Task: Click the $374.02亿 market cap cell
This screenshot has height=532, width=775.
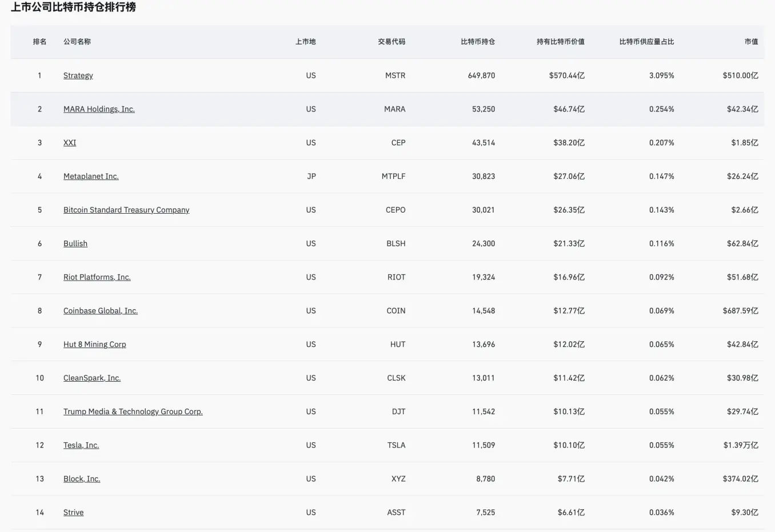Action: point(741,479)
